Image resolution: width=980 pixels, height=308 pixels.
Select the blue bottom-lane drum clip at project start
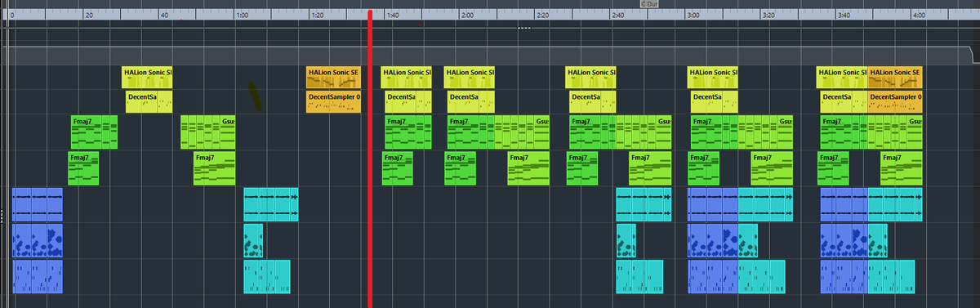click(38, 276)
